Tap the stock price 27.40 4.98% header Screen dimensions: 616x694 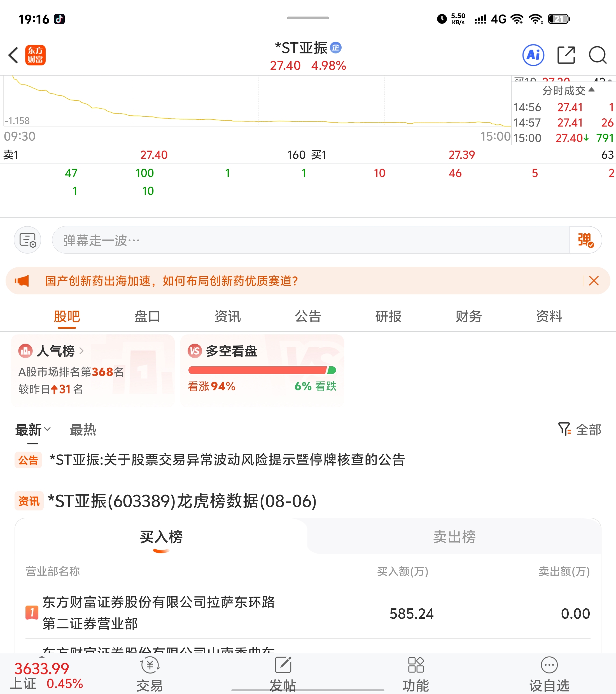point(308,65)
